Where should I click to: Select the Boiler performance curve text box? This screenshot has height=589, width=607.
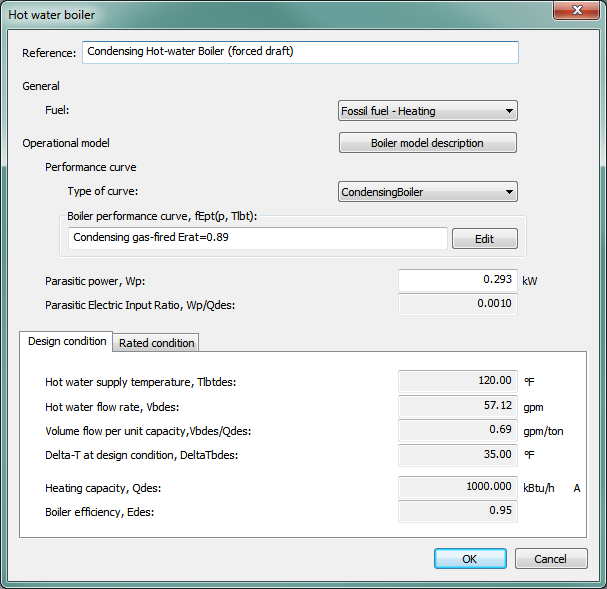click(x=259, y=238)
